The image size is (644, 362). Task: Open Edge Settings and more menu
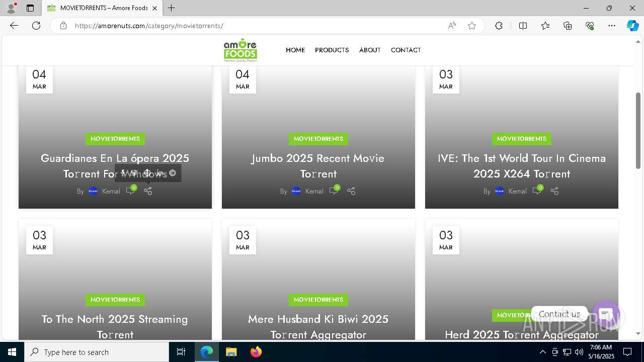(612, 26)
